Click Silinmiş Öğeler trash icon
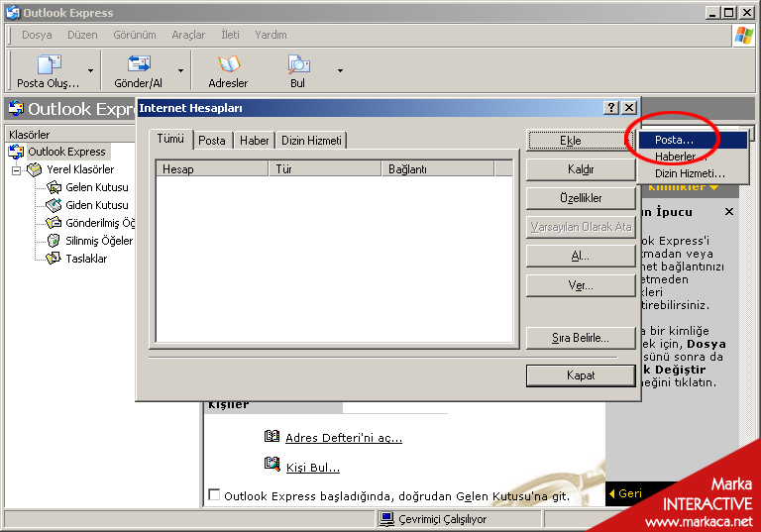This screenshot has height=532, width=761. pos(54,241)
